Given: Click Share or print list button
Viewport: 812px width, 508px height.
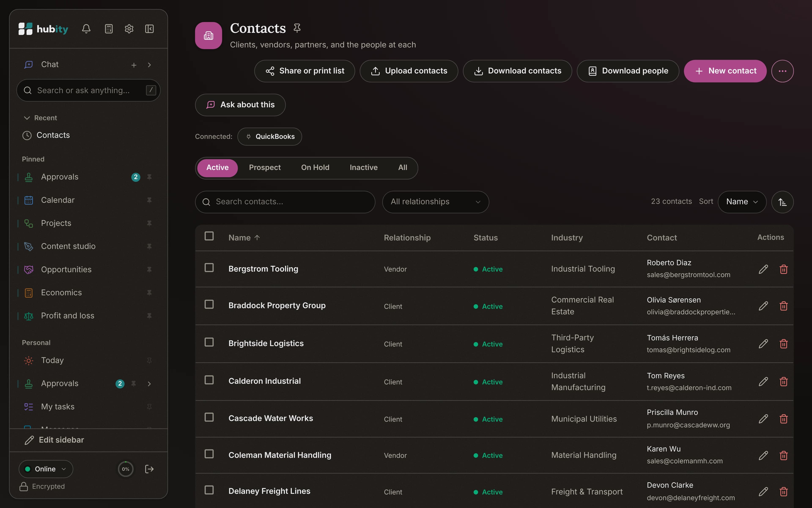Looking at the screenshot, I should pyautogui.click(x=305, y=71).
